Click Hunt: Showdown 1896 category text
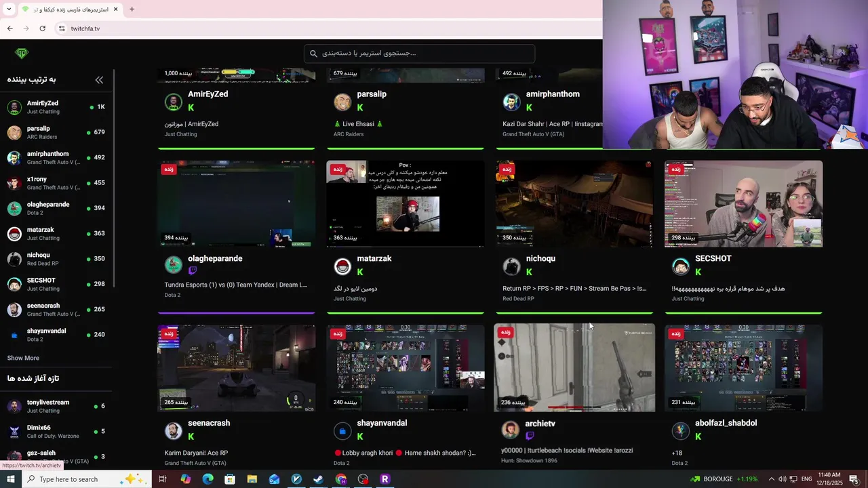The image size is (868, 488). click(529, 461)
